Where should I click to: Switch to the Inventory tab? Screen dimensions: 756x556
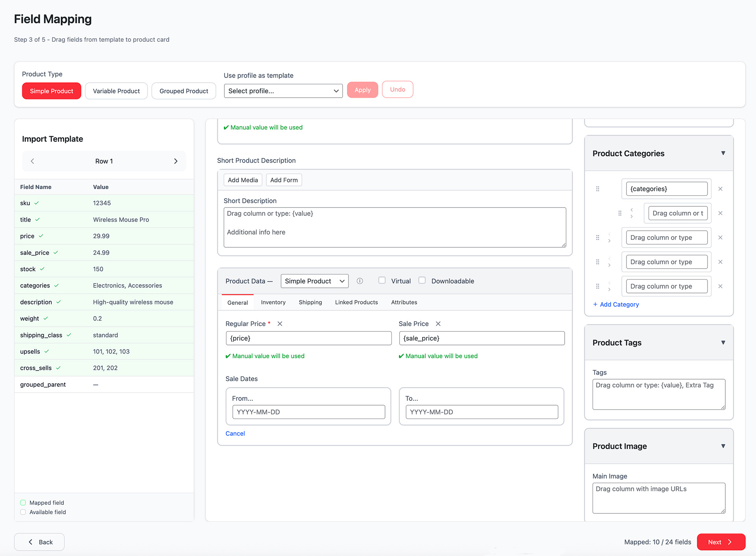[x=273, y=302]
